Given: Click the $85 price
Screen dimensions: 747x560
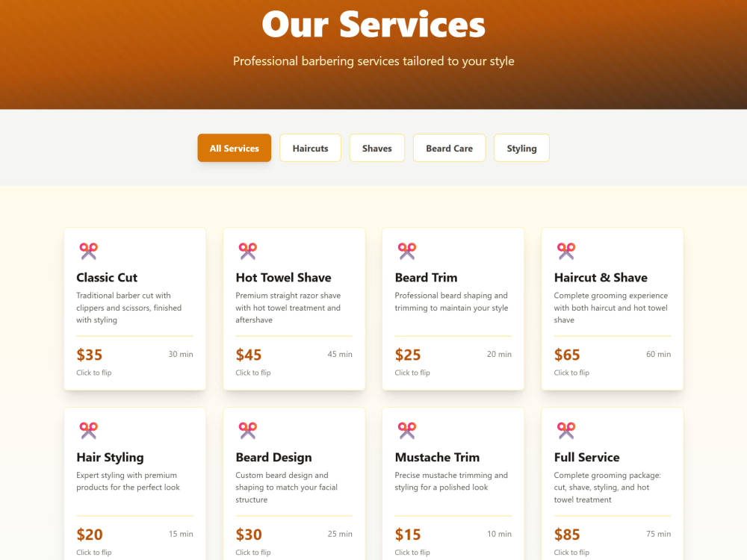Looking at the screenshot, I should [567, 535].
